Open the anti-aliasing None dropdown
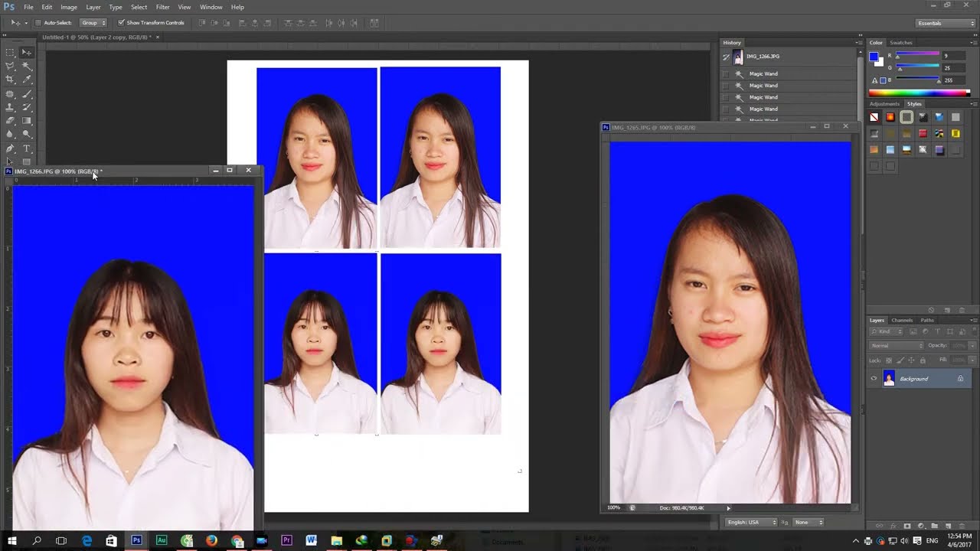The width and height of the screenshot is (980, 551). 808,522
